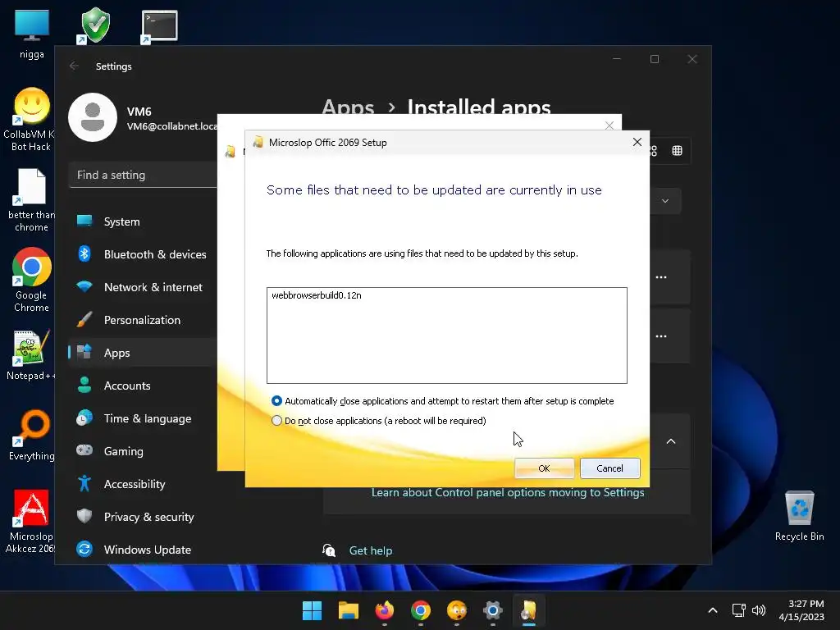Click the Bluetooth icon in Settings sidebar
This screenshot has width=840, height=630.
coord(84,253)
